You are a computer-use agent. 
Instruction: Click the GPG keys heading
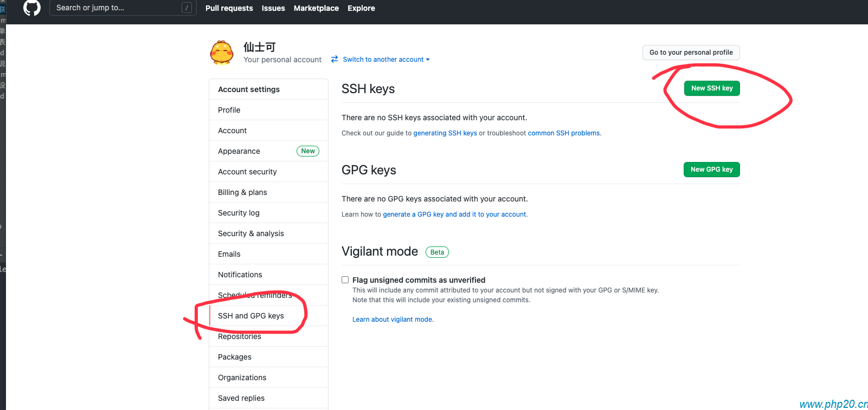369,170
